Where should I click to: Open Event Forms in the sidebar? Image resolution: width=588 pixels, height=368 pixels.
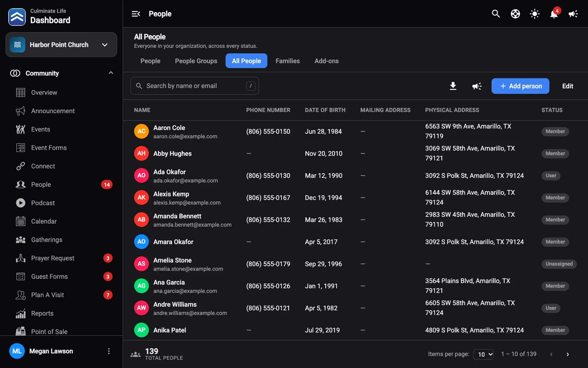[61, 148]
